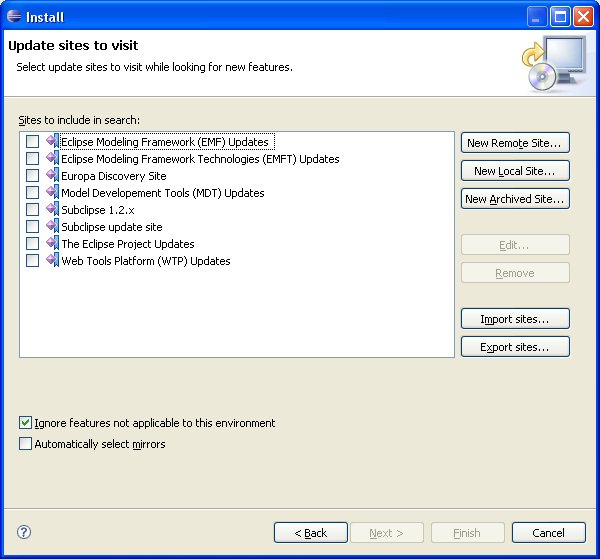Screen dimensions: 600x559
Task: Click the icon beside Web Tools Platform Updates
Action: coord(53,261)
